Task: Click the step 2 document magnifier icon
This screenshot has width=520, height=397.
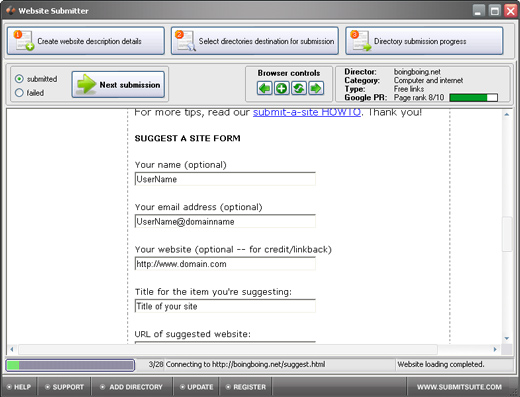Action: [x=186, y=41]
